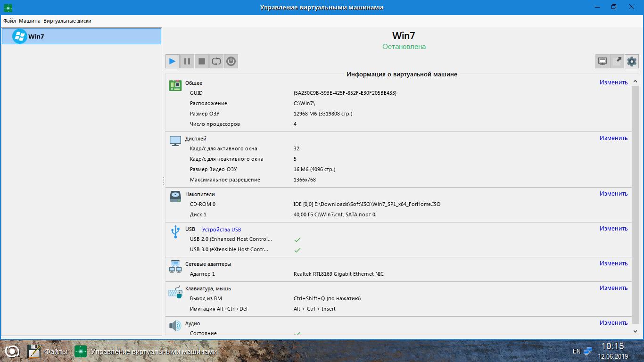Open the Файл menu

(9, 21)
